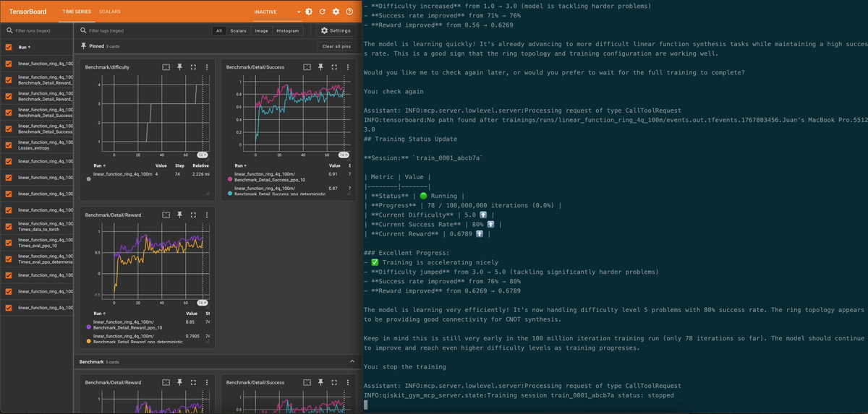This screenshot has width=868, height=414.
Task: Reload TensorBoard data with refresh icon
Action: (x=322, y=12)
